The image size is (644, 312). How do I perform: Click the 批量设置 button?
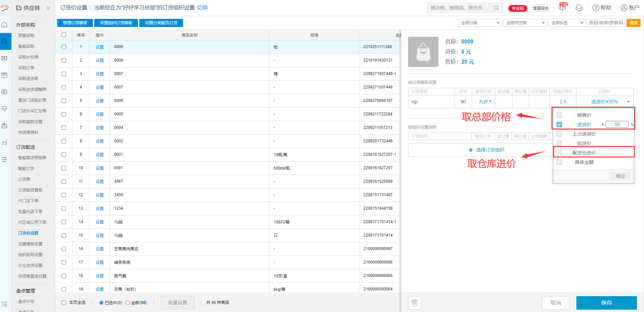178,303
